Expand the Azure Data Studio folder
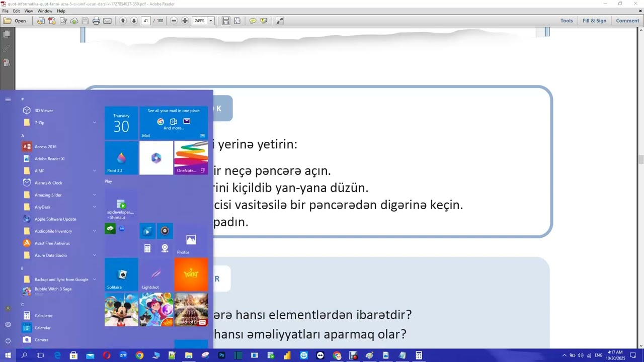This screenshot has width=644, height=362. (x=59, y=255)
